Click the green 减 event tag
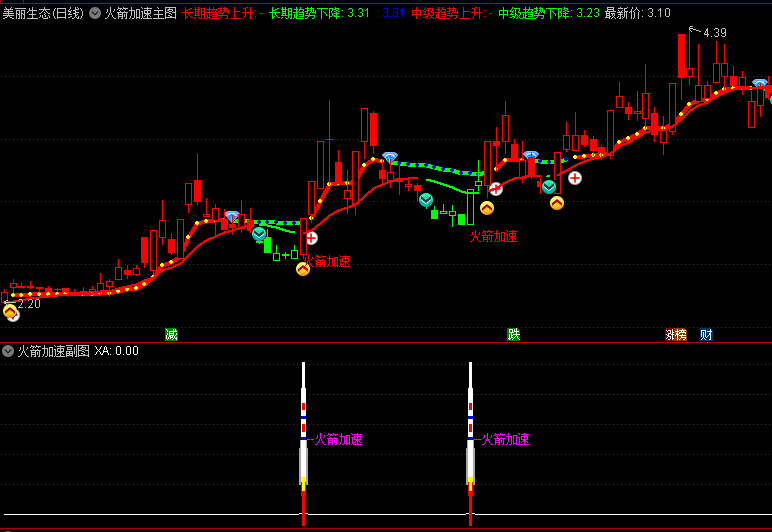Viewport: 772px width, 532px height. [171, 335]
